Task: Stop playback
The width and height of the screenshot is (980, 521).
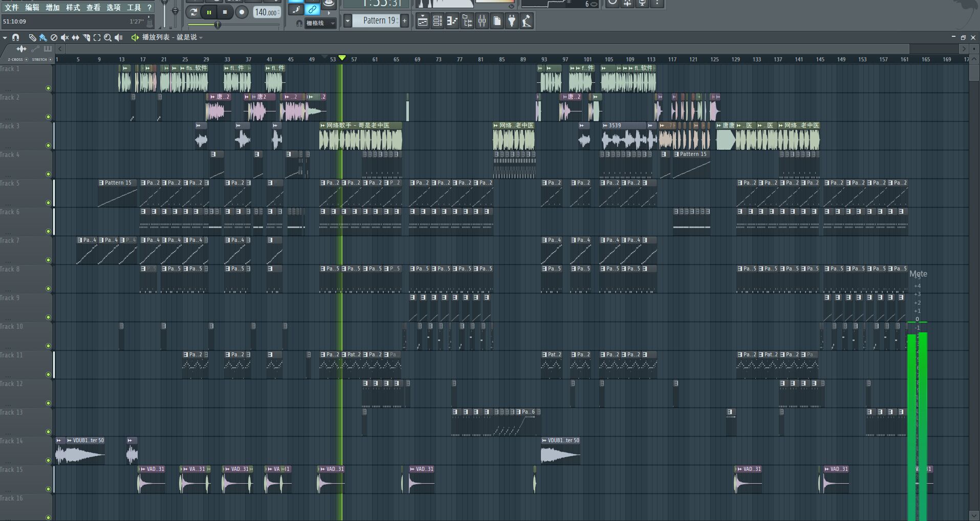Action: 225,12
